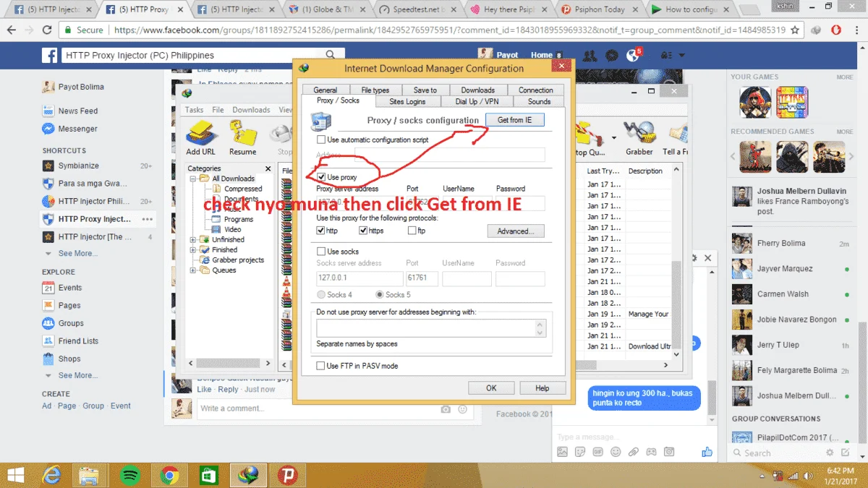Reload the page in Chrome
This screenshot has width=868, height=488.
46,30
